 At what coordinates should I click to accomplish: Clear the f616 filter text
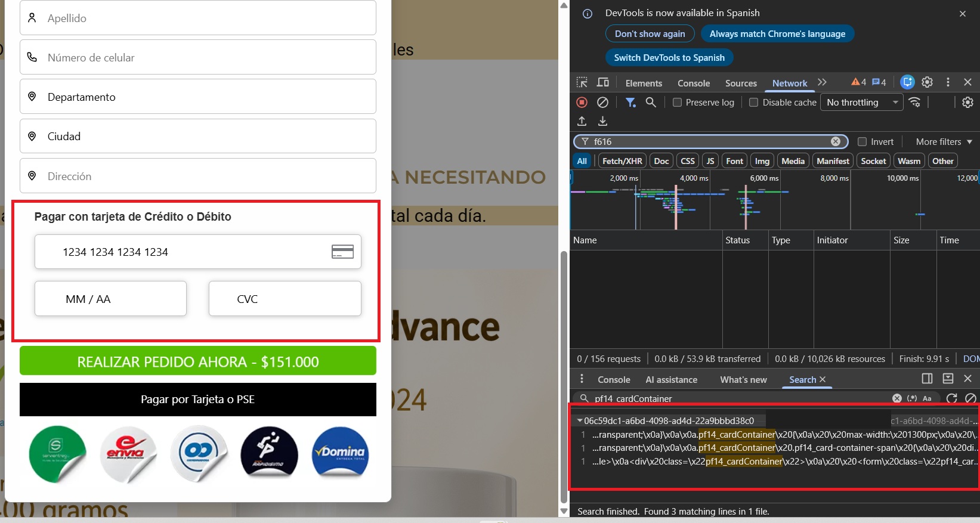coord(836,141)
